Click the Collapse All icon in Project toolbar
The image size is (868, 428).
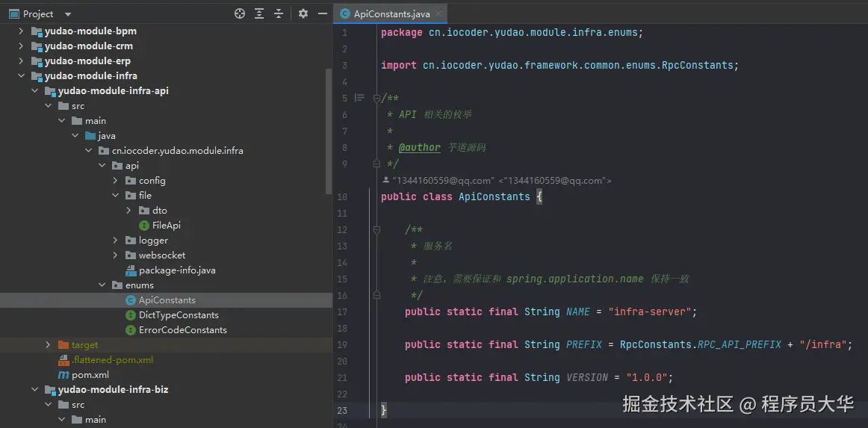(279, 14)
